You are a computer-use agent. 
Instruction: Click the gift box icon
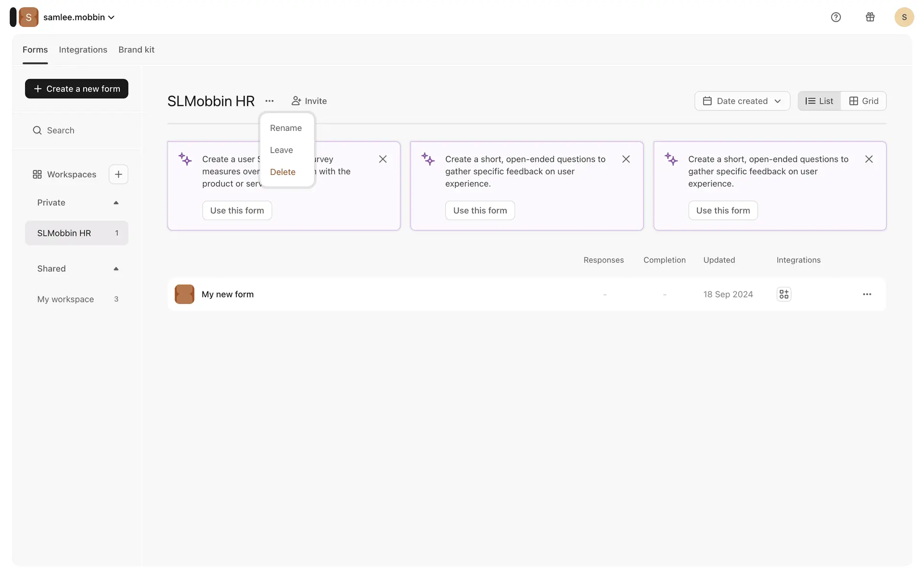click(870, 17)
